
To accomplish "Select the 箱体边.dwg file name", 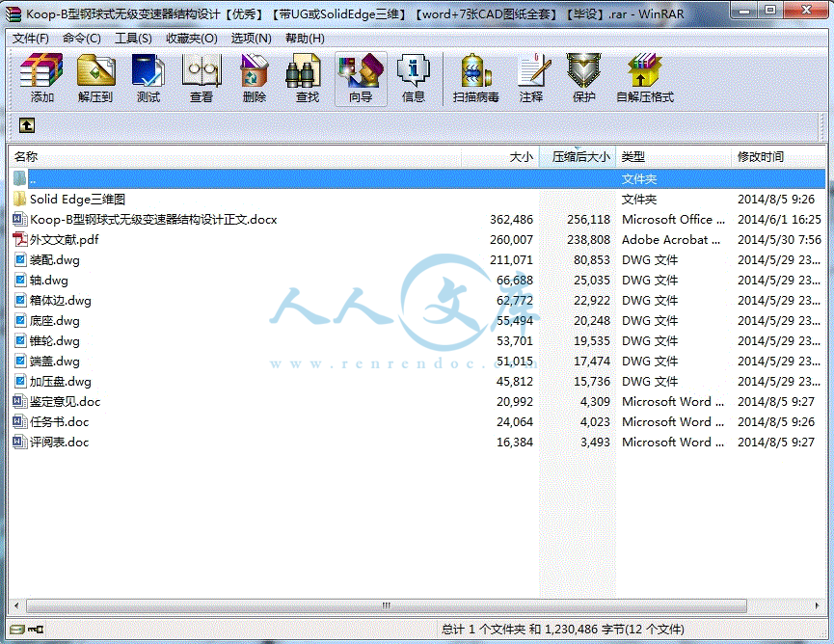I will (x=61, y=301).
